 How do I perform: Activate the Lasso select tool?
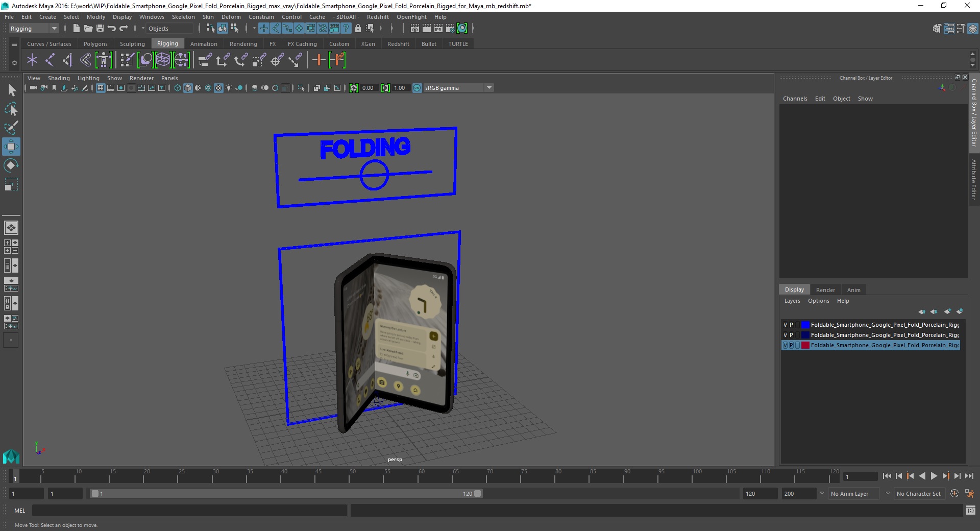11,109
